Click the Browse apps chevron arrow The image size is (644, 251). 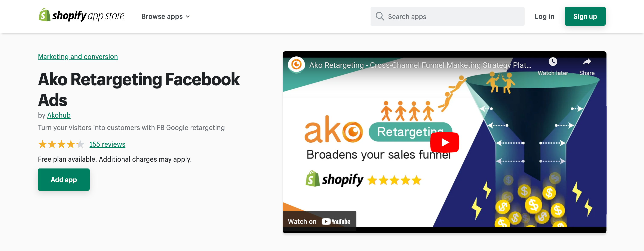tap(188, 16)
